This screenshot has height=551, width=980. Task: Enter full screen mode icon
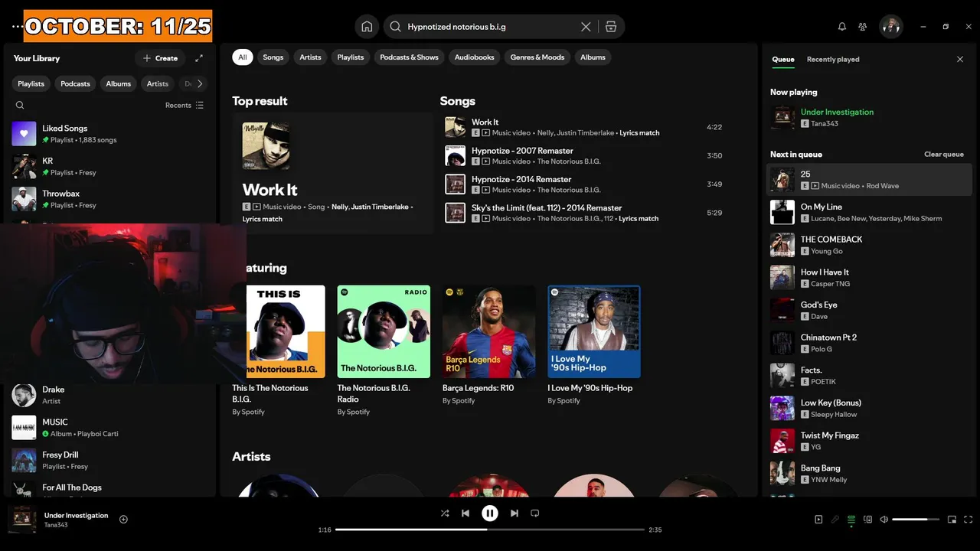(968, 520)
